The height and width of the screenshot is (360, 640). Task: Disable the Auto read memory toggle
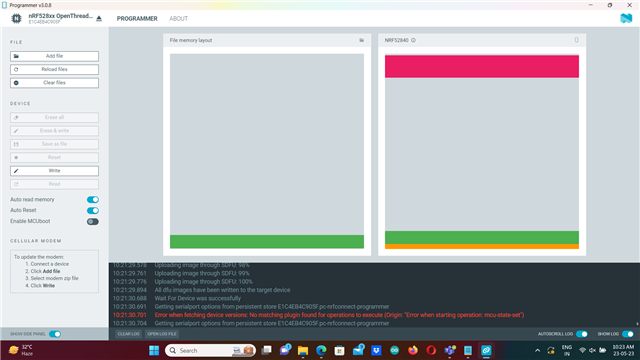tap(93, 200)
